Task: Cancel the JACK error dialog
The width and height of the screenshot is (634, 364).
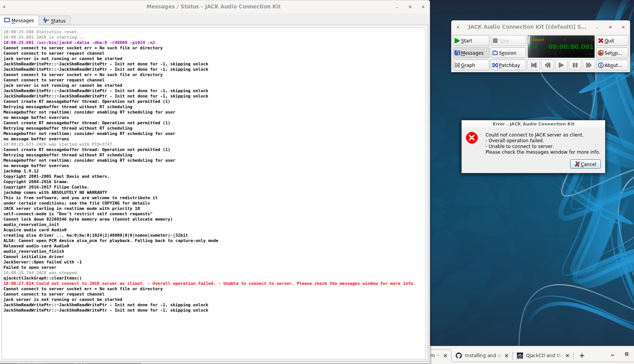Action: click(585, 164)
